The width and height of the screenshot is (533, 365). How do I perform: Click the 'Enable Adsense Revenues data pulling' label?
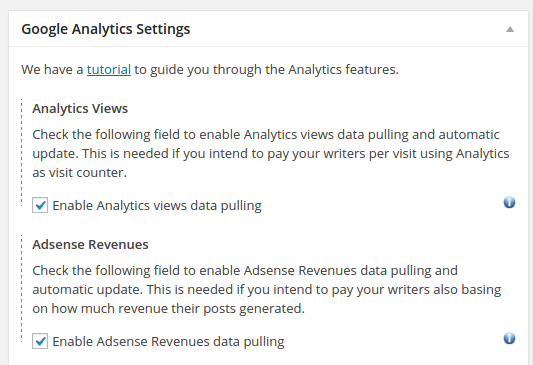(168, 342)
